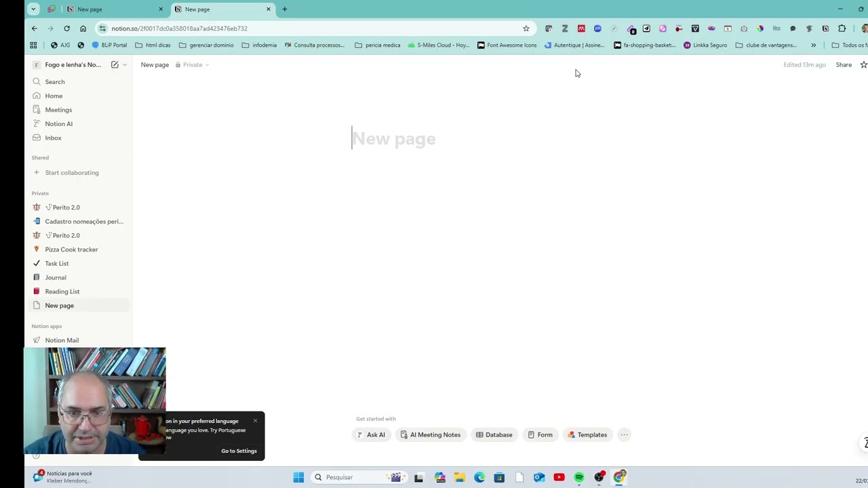The width and height of the screenshot is (868, 488).
Task: Open the BLiP Portal bookmark
Action: pyautogui.click(x=109, y=45)
